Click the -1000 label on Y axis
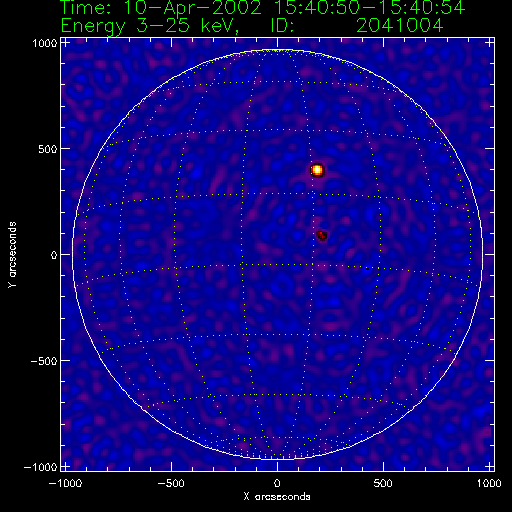512x512 pixels. click(41, 467)
